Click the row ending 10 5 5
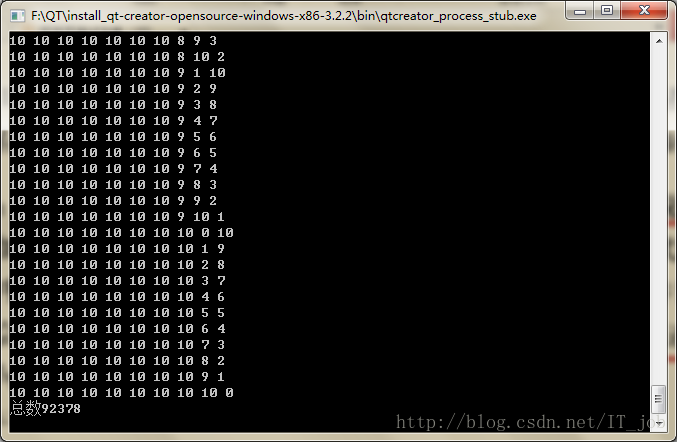The image size is (677, 442). (117, 313)
